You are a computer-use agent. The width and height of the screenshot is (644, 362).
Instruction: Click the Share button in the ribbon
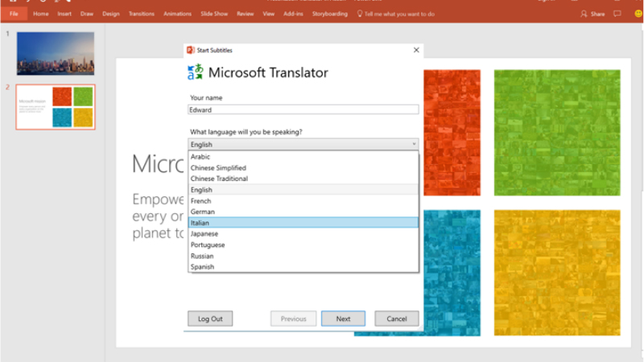coord(592,14)
